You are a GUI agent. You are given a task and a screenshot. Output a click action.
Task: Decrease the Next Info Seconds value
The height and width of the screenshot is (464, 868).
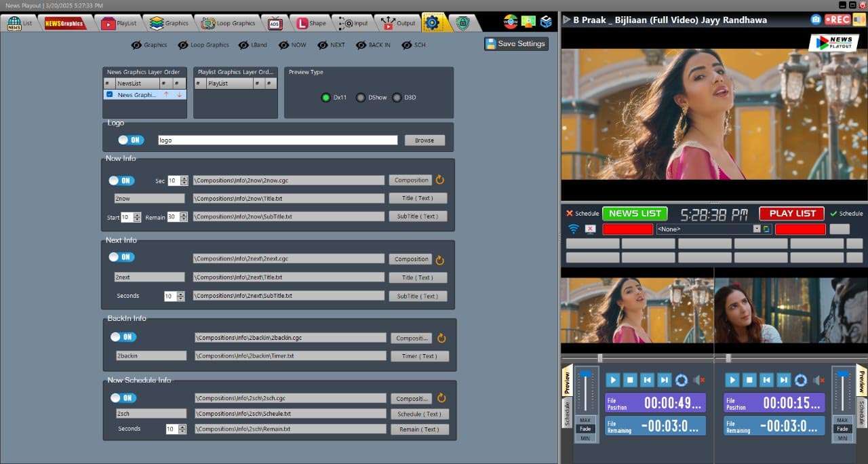point(180,298)
